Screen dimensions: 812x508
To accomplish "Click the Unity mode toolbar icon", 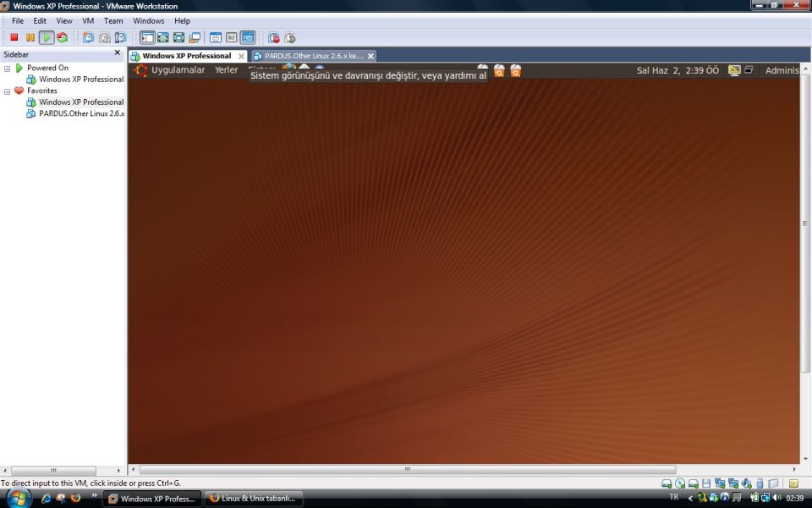I will click(x=195, y=37).
